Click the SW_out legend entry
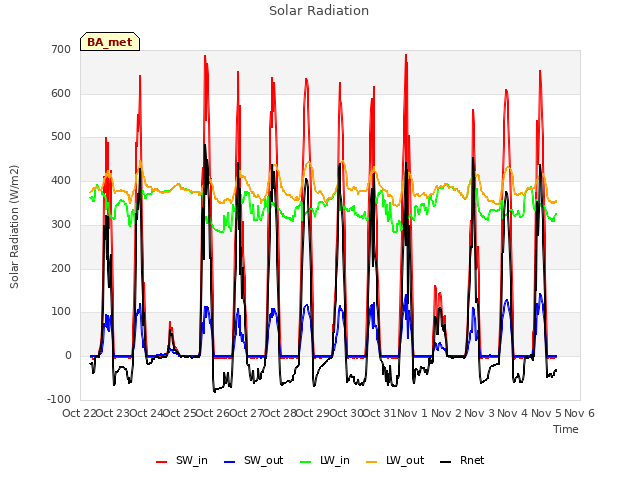This screenshot has height=480, width=640. [x=253, y=460]
